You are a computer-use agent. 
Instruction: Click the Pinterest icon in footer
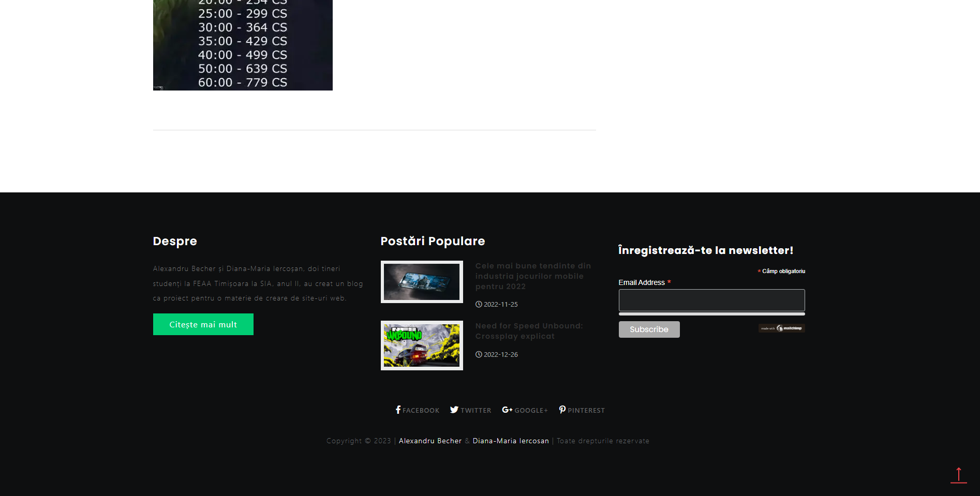[x=562, y=410]
